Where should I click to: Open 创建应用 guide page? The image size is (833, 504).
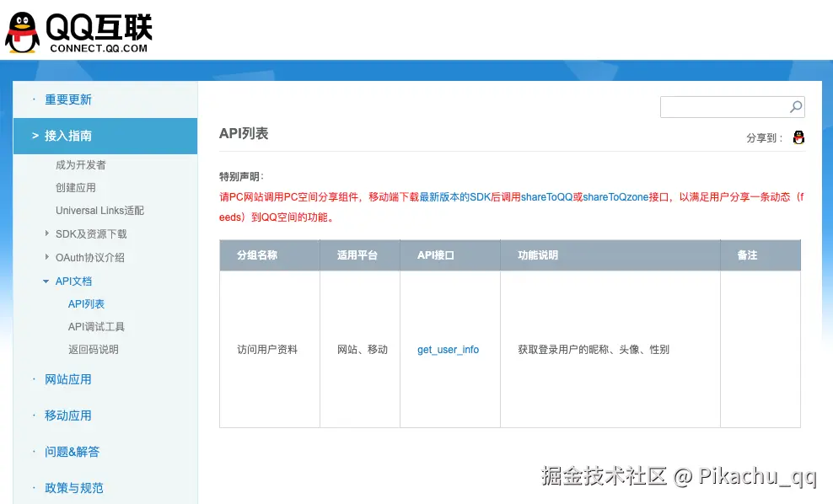click(75, 187)
